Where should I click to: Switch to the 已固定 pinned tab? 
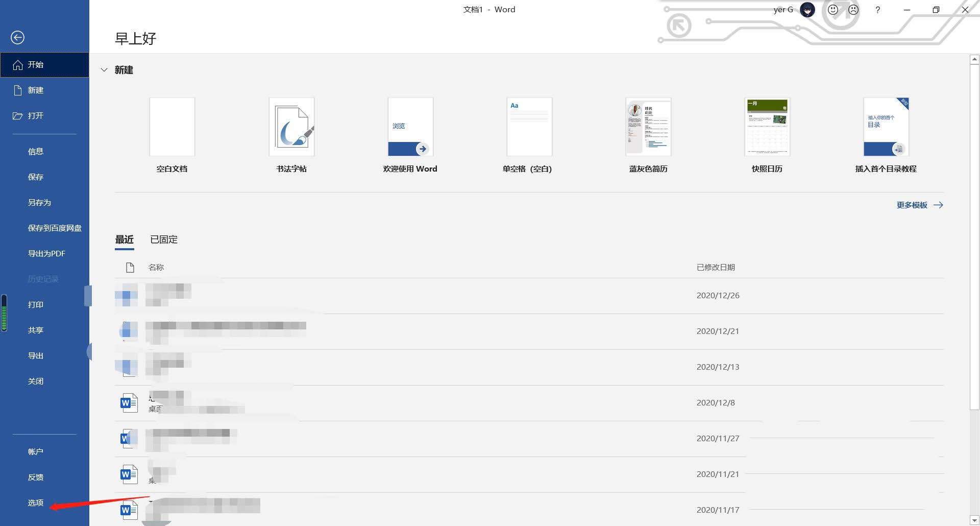163,240
